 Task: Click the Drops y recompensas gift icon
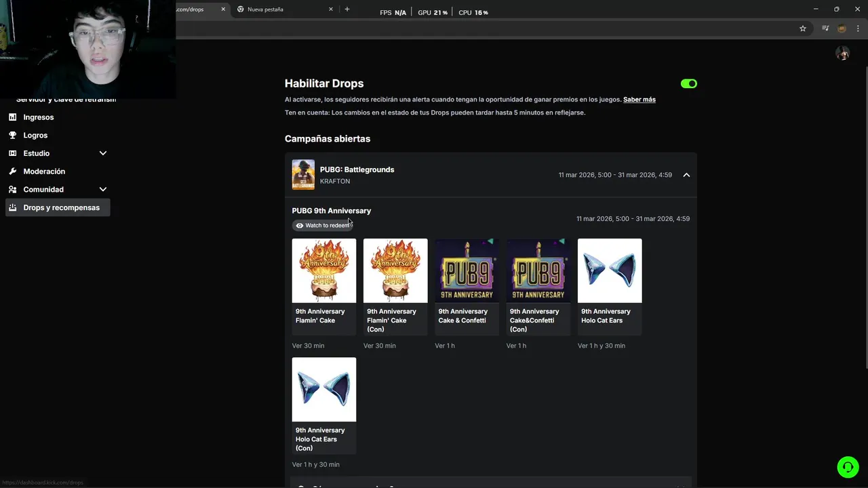[12, 207]
